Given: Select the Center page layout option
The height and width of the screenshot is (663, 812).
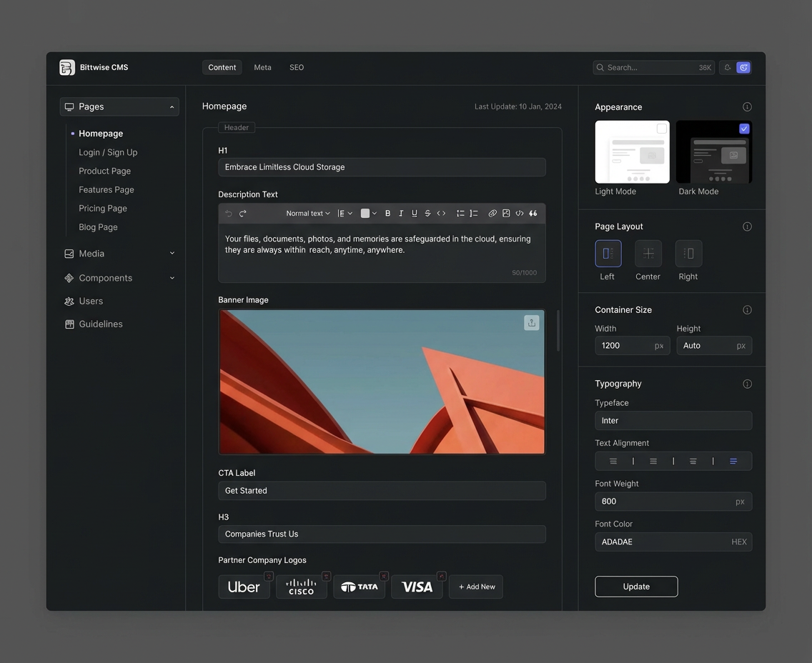Looking at the screenshot, I should coord(648,254).
